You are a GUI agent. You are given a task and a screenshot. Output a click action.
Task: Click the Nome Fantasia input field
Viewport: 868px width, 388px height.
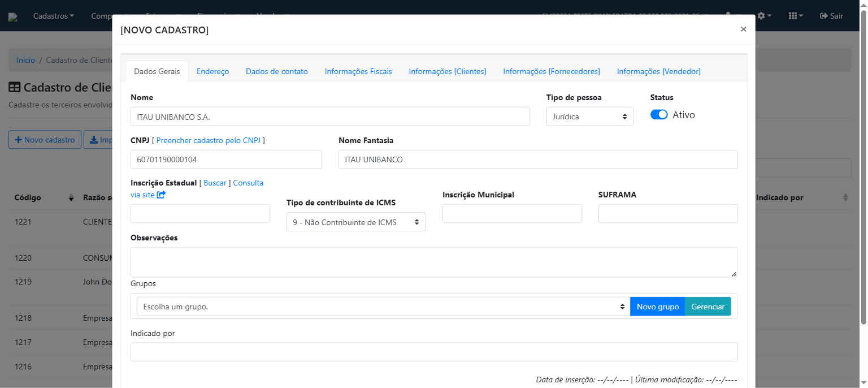coord(538,159)
